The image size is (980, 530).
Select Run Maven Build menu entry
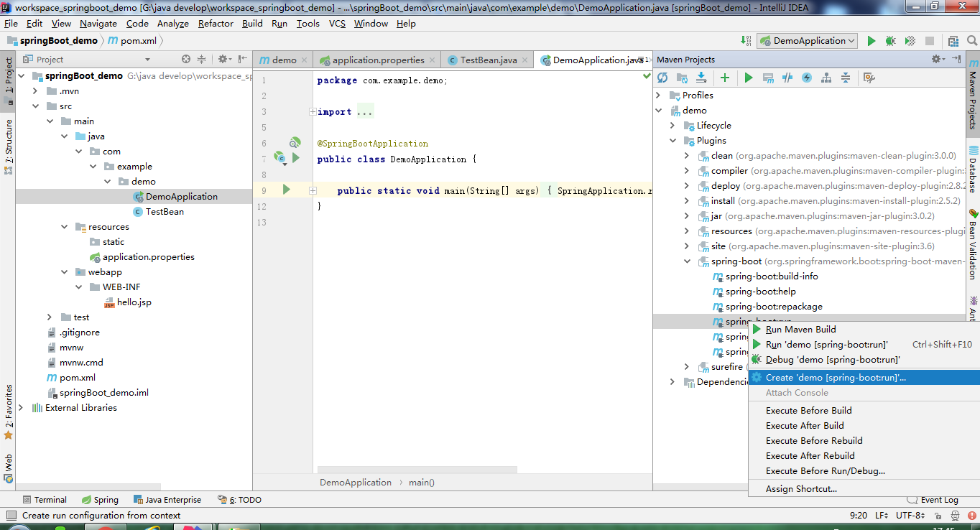pyautogui.click(x=864, y=329)
